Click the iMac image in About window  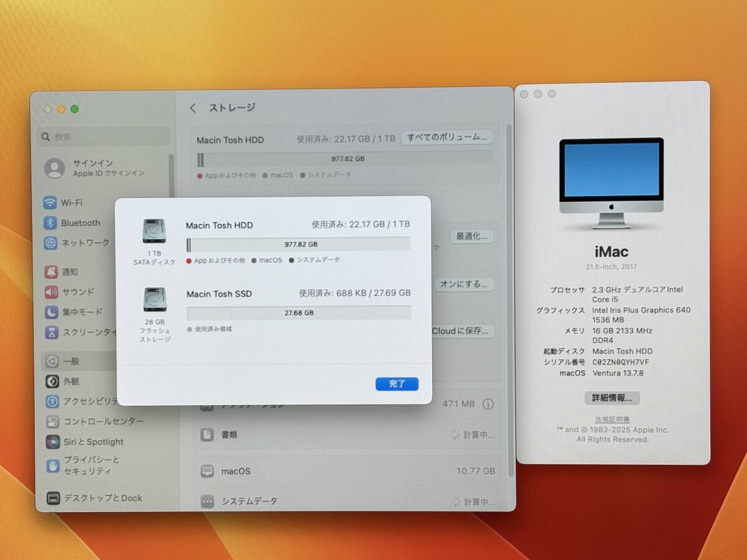611,183
